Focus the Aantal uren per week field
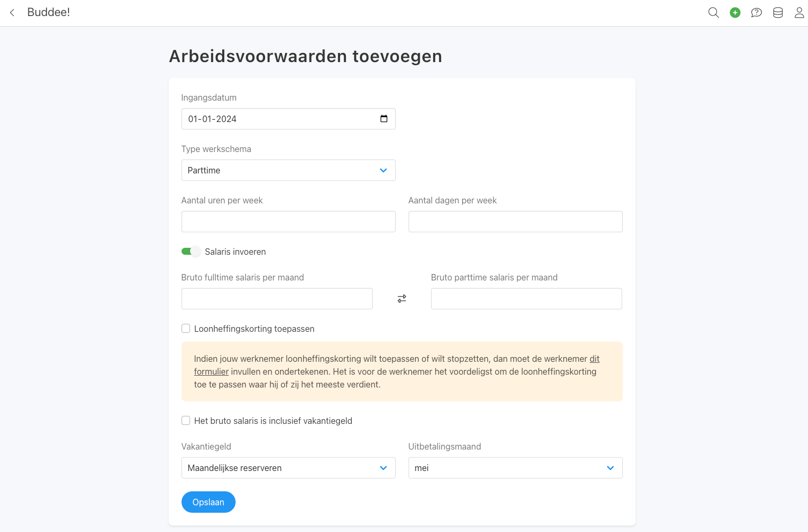Viewport: 808px width, 532px height. [x=289, y=222]
